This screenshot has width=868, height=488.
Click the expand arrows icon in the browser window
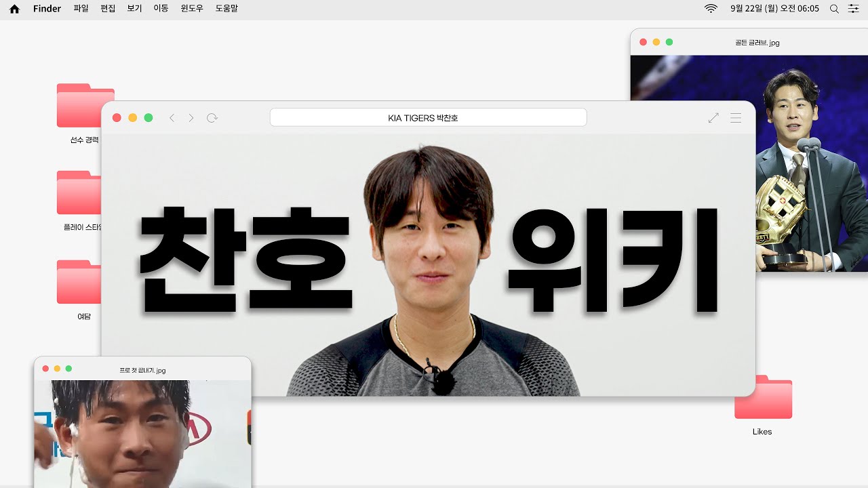(x=713, y=118)
